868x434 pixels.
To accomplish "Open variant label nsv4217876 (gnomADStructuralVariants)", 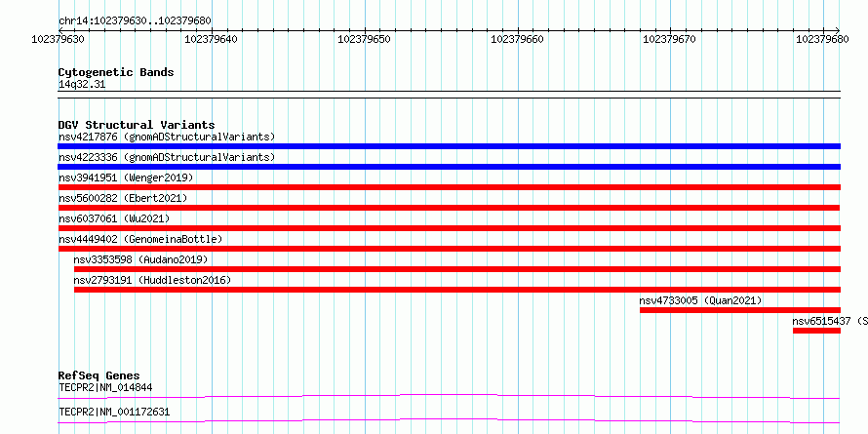I will coord(167,137).
